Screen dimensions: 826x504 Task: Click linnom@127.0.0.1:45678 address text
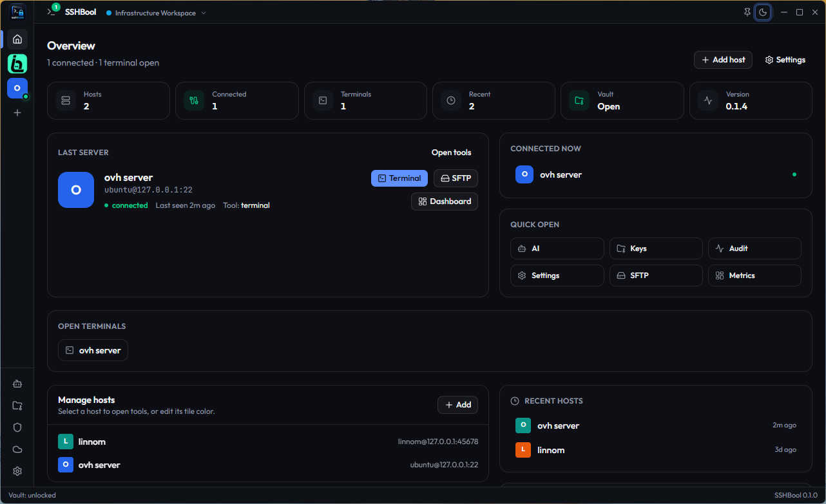tap(438, 442)
